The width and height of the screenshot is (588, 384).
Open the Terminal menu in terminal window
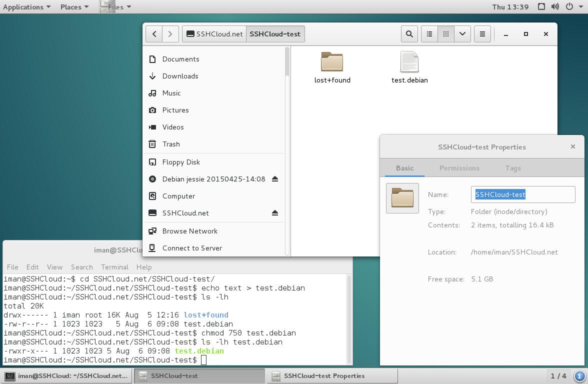[x=114, y=267]
